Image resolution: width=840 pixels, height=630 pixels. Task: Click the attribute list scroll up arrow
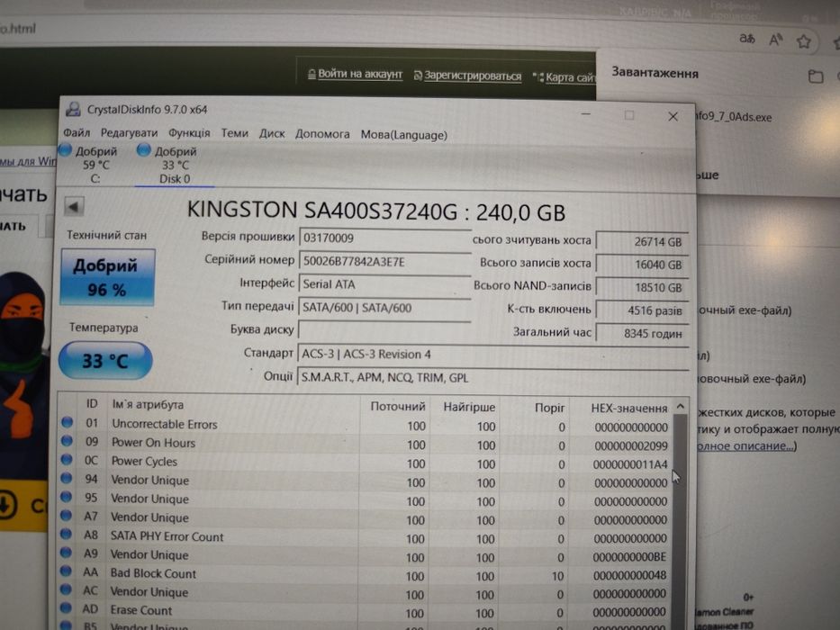[681, 407]
